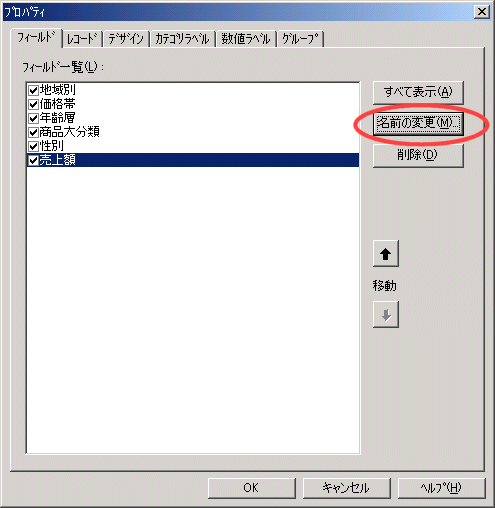
Task: Click the 名前の変更(M) button
Action: [x=418, y=124]
